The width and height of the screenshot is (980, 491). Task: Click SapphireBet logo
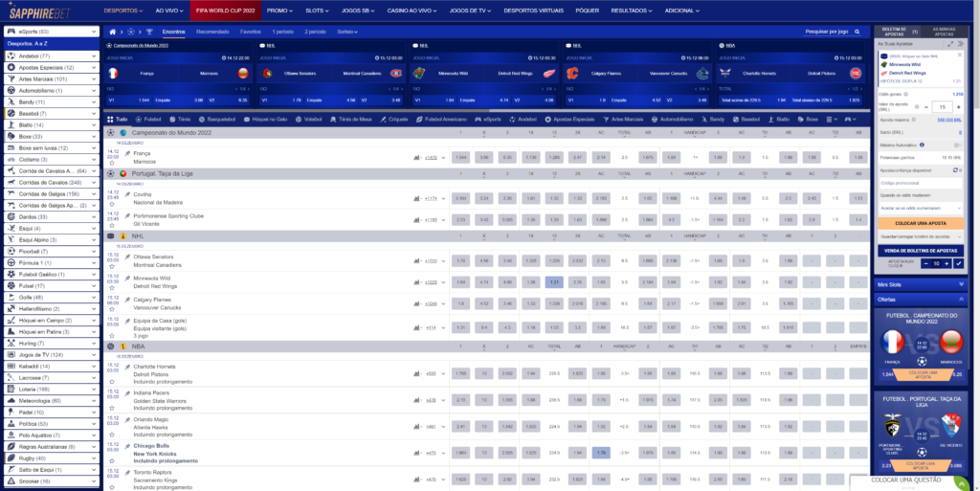39,12
